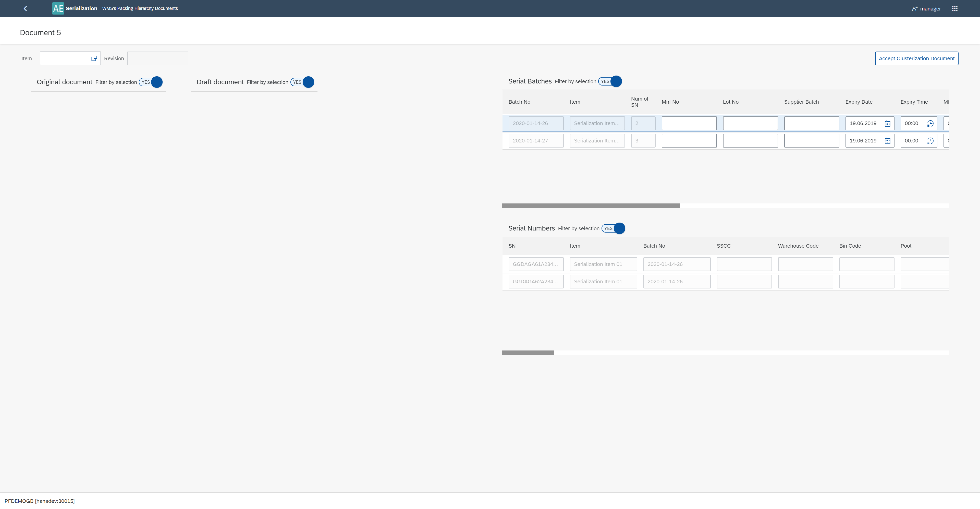
Task: Toggle Original document filter by selection
Action: (151, 82)
